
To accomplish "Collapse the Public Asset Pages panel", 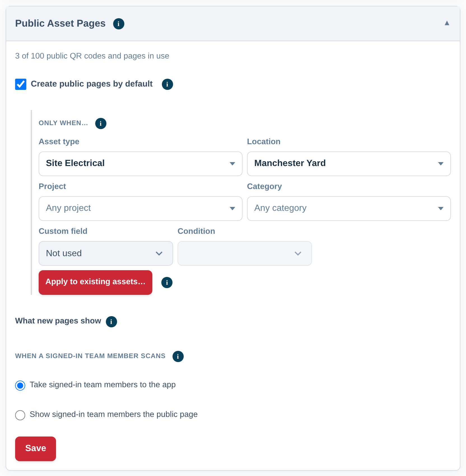I will [x=447, y=23].
